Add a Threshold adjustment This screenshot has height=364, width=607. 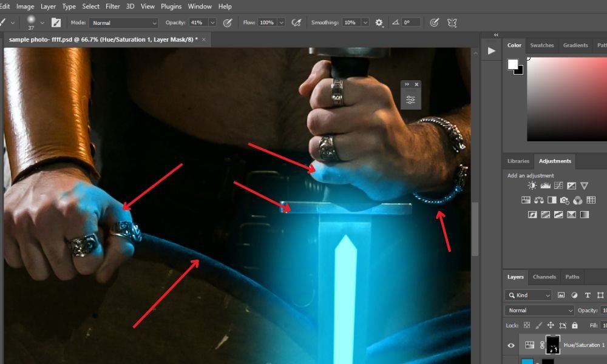(x=558, y=215)
